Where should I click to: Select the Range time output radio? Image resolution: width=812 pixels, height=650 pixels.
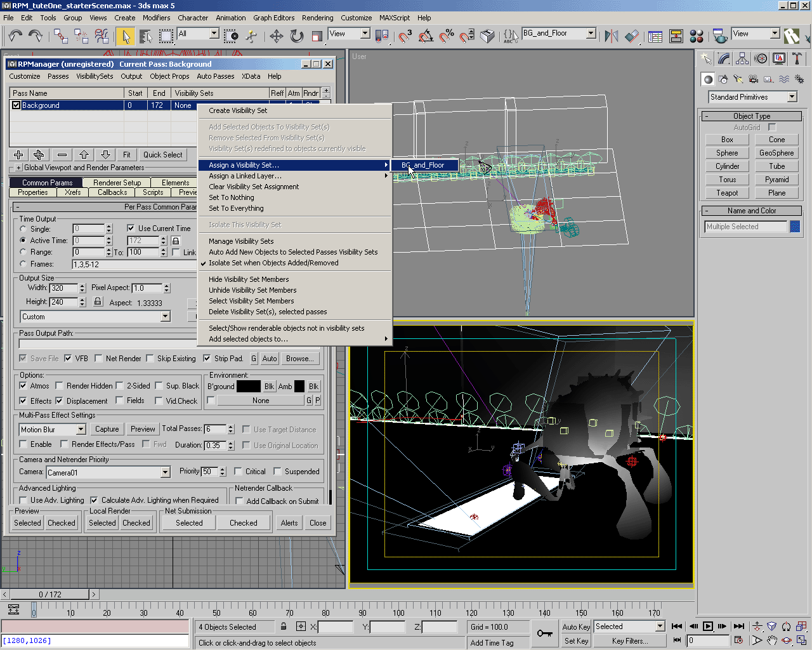[x=23, y=252]
